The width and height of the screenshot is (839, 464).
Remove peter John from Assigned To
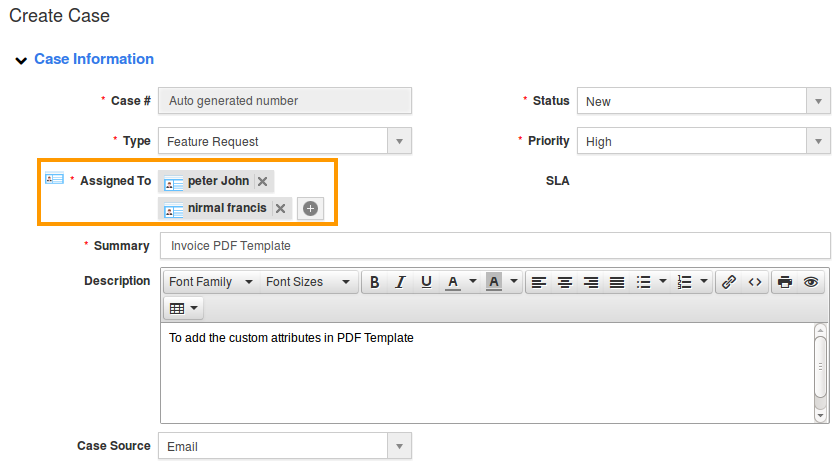pyautogui.click(x=262, y=182)
